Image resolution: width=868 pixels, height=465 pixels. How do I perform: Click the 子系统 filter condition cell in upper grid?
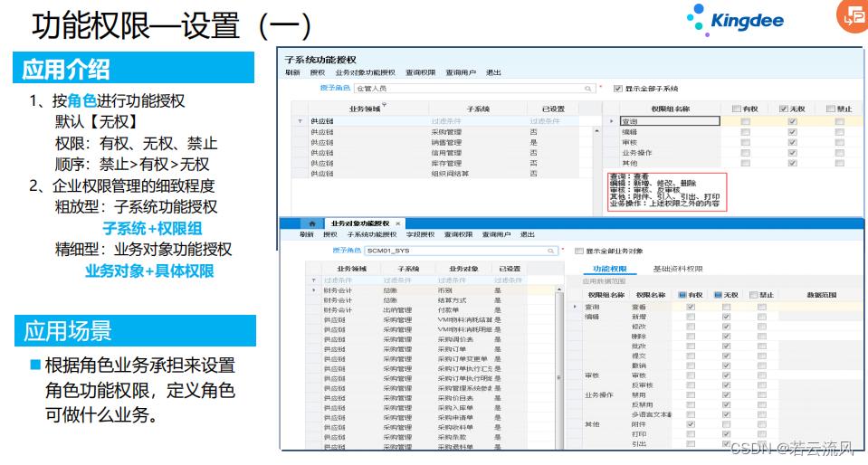point(478,121)
